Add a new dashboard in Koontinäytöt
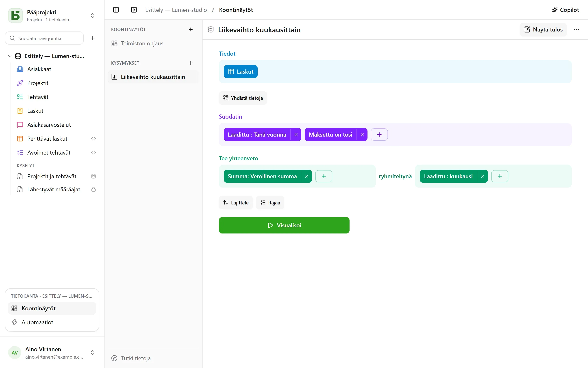Viewport: 588px width, 368px height. [191, 29]
